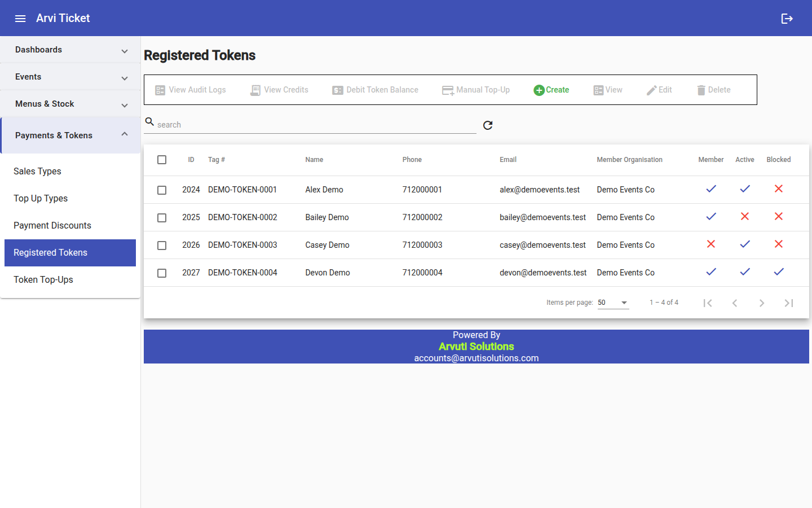Focus the search input field
The width and height of the screenshot is (812, 508).
pos(316,125)
